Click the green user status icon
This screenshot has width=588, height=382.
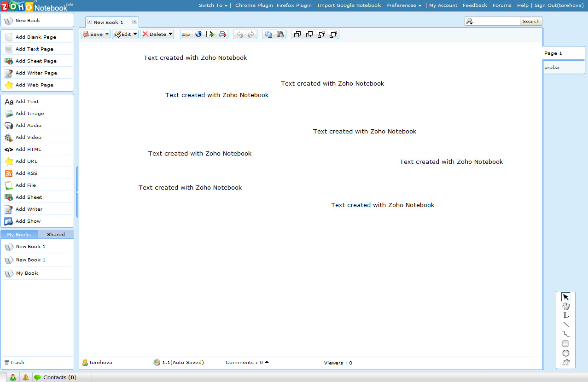click(13, 377)
